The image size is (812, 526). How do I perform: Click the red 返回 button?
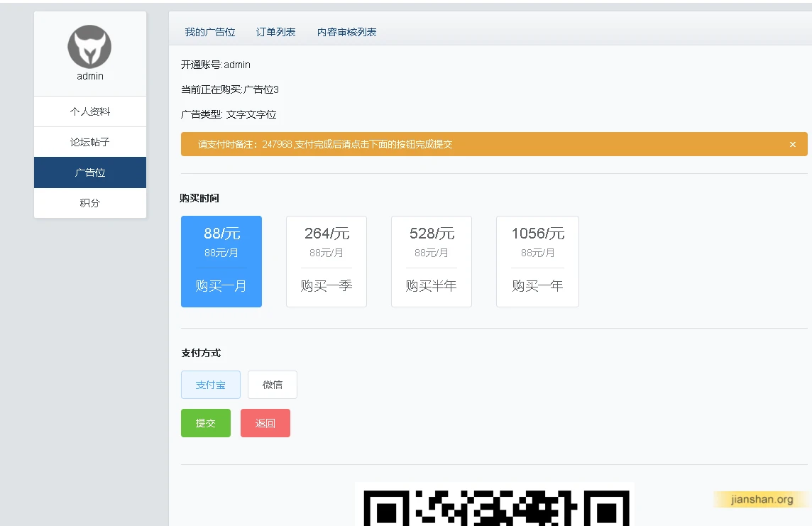click(x=265, y=423)
